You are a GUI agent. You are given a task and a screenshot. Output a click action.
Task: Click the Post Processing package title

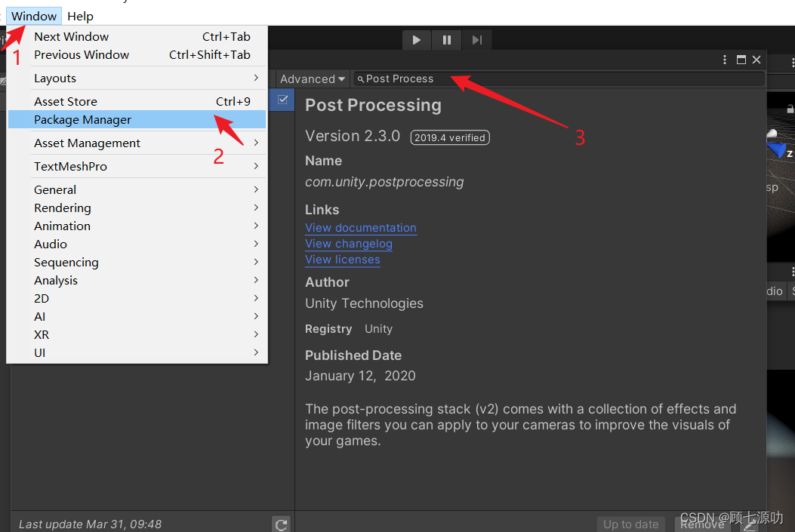[373, 105]
